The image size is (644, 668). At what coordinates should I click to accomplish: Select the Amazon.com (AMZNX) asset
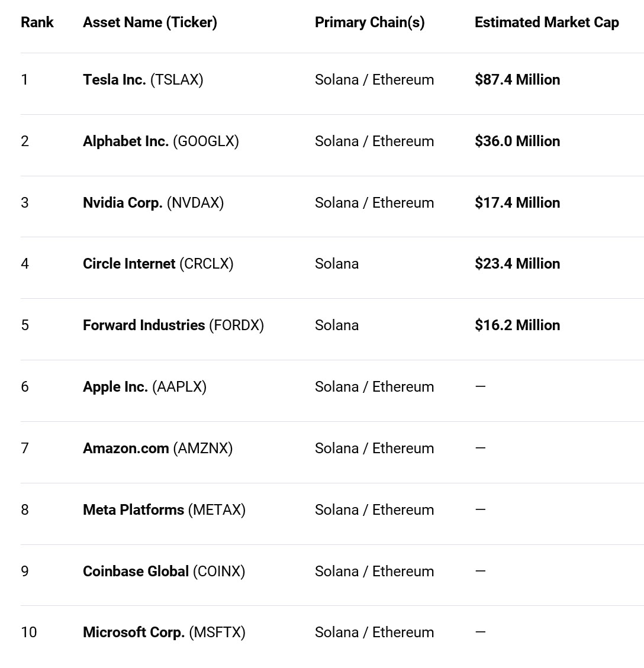(157, 448)
